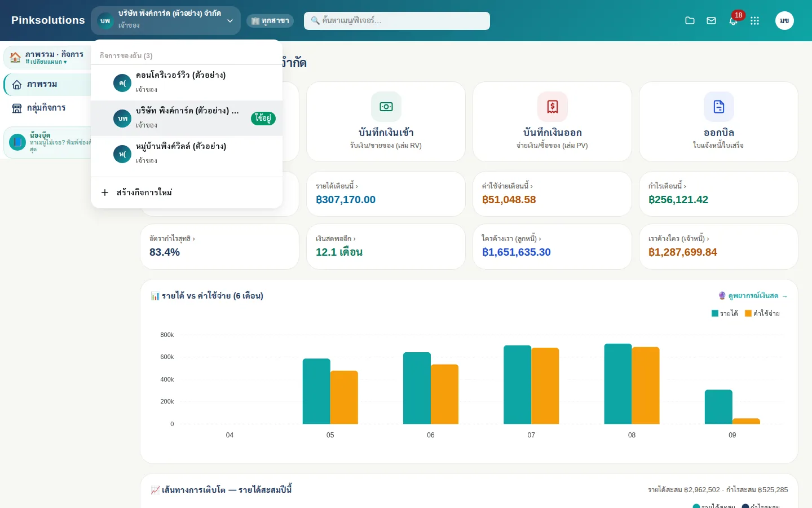The image size is (812, 508).
Task: Switch to หมู่บ้านพิงค์วิลล์ (ตัวอย่าง)
Action: [x=187, y=154]
